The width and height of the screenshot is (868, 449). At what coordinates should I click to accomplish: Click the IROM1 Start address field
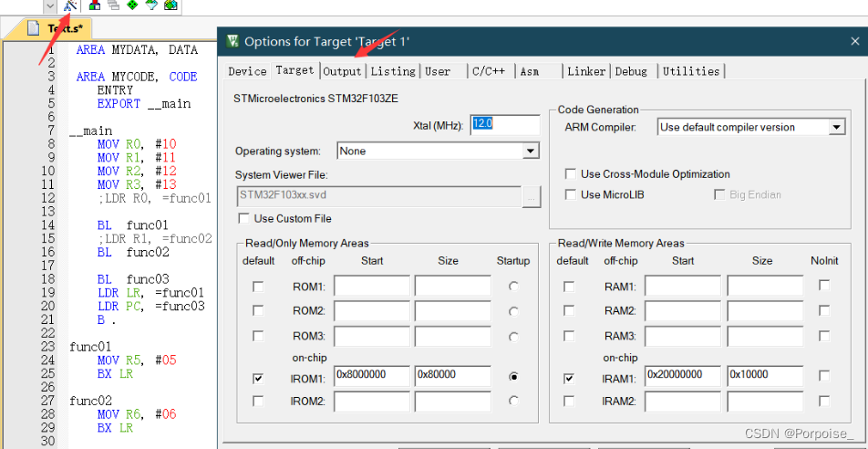372,375
